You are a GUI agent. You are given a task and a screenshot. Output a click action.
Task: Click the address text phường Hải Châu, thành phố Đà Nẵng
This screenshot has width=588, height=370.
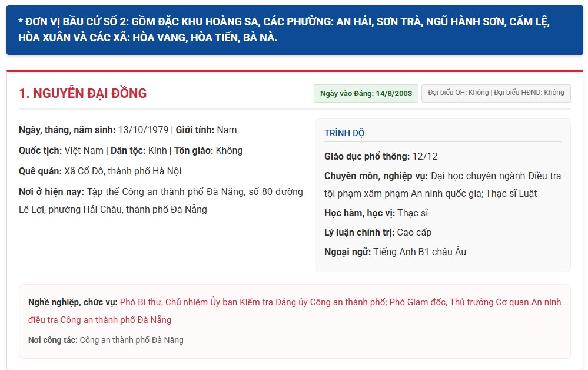(x=128, y=209)
